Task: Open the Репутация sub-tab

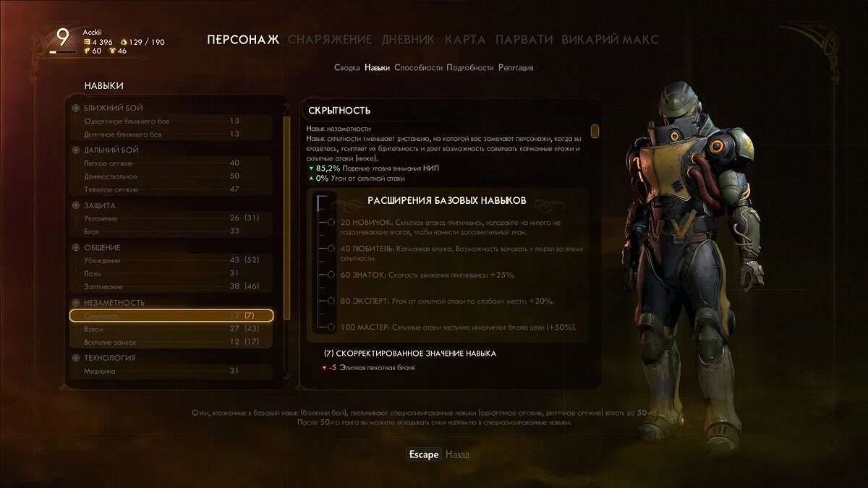Action: [x=516, y=67]
